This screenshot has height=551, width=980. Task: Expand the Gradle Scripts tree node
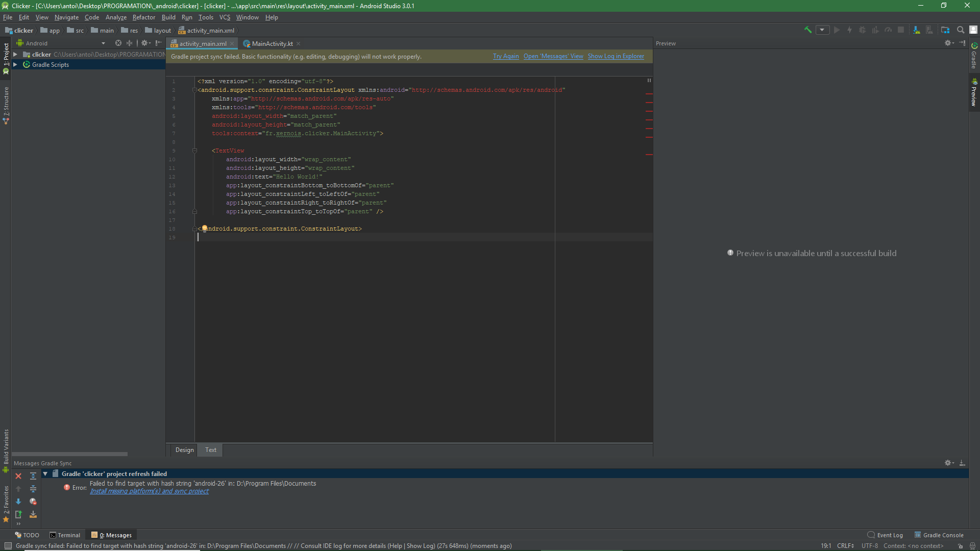point(15,65)
